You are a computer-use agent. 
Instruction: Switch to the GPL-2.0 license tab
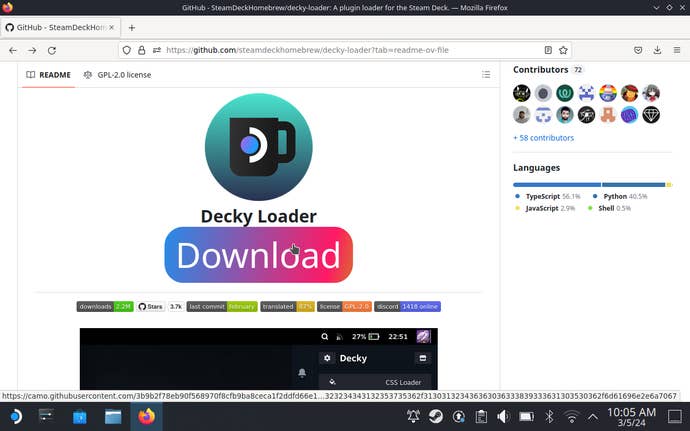117,75
